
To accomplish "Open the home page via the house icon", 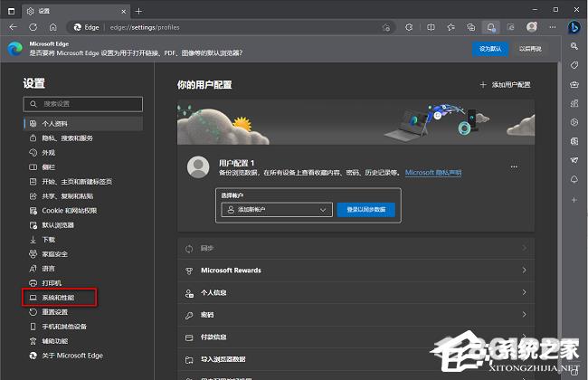I will (x=52, y=27).
